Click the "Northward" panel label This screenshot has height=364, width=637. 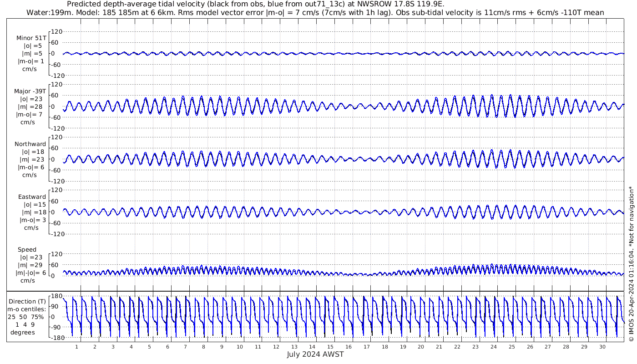[30, 144]
